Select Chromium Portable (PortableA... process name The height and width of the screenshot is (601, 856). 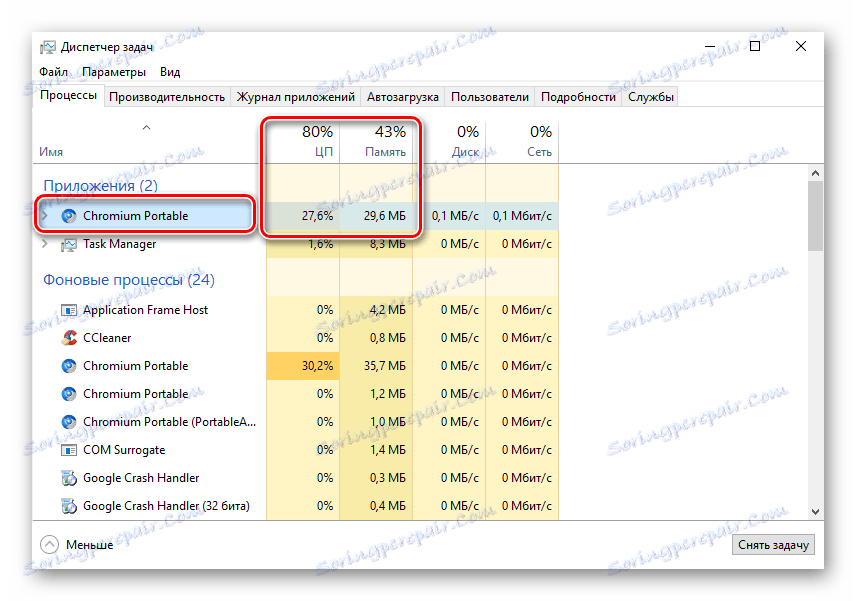[x=169, y=422]
